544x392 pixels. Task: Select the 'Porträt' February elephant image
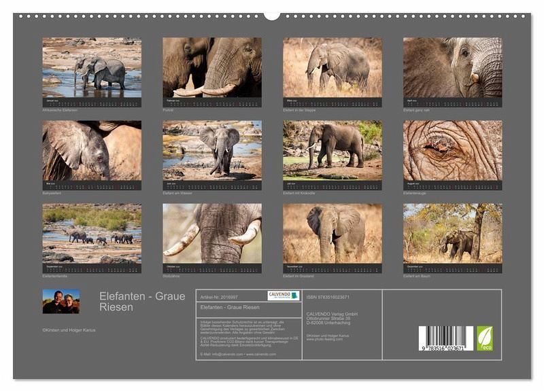click(212, 68)
